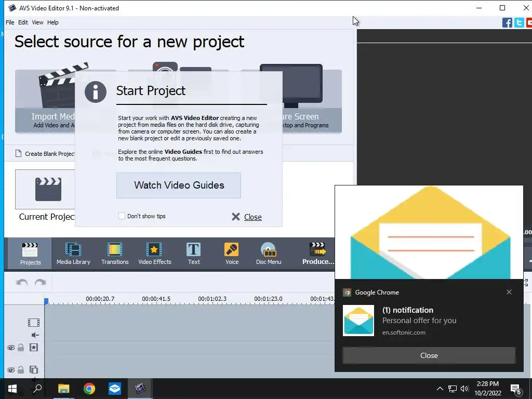
Task: Click the Redo arrow
Action: tap(41, 282)
